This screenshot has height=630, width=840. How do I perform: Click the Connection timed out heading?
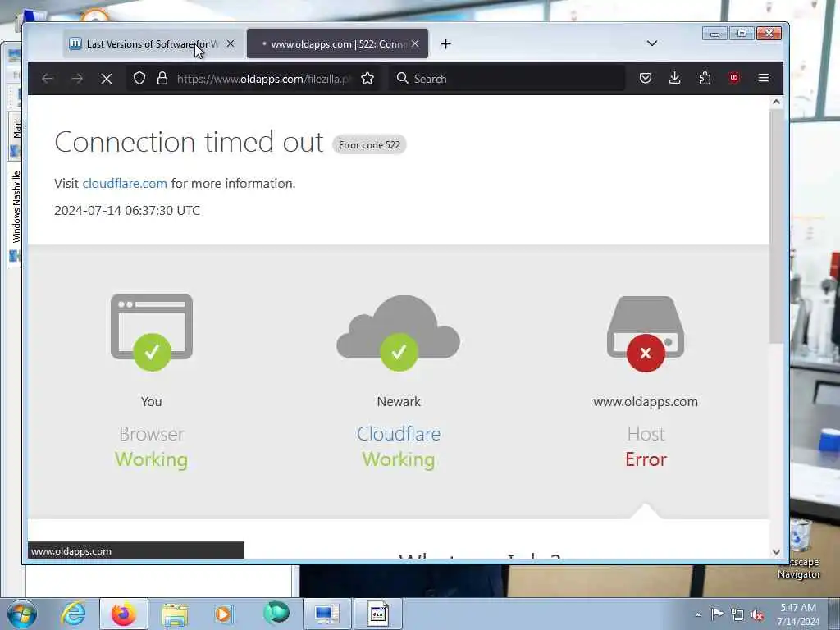[x=189, y=143]
